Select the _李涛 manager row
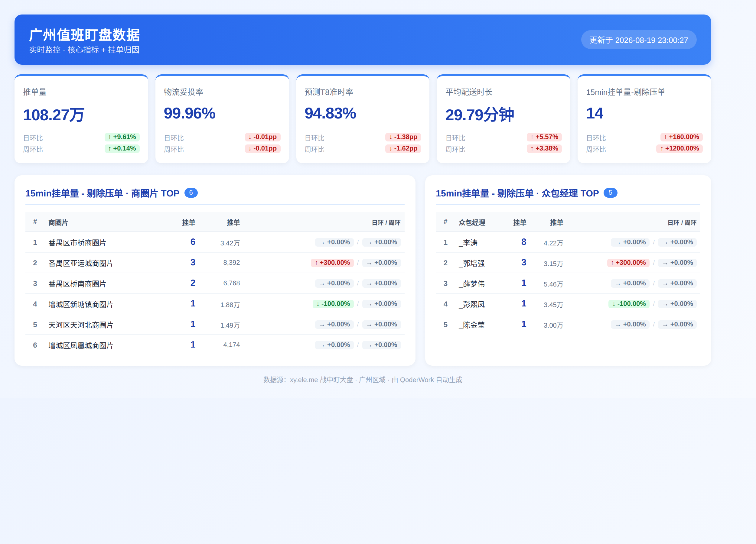 [x=568, y=242]
